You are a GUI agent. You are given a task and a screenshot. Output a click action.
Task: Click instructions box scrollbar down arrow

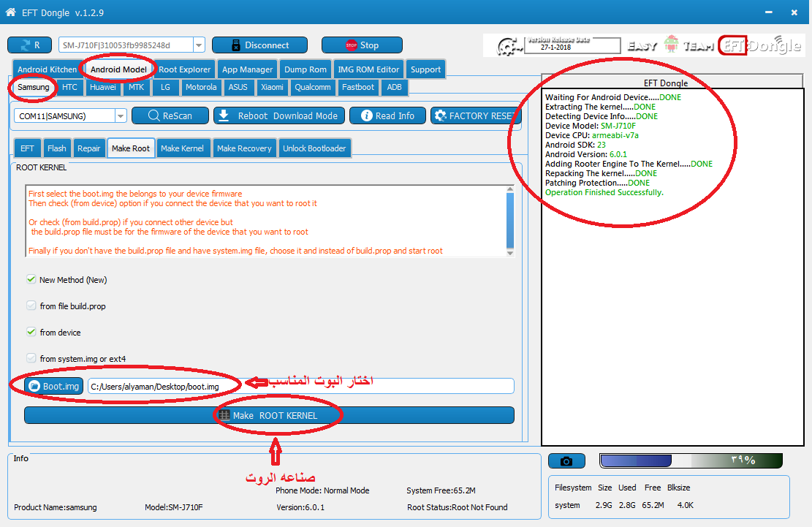[509, 253]
